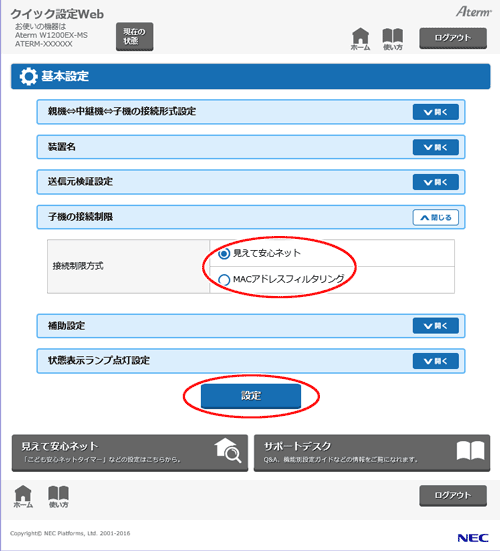This screenshot has height=551, width=500.
Task: Click the Aterm logo at top right
Action: [474, 12]
